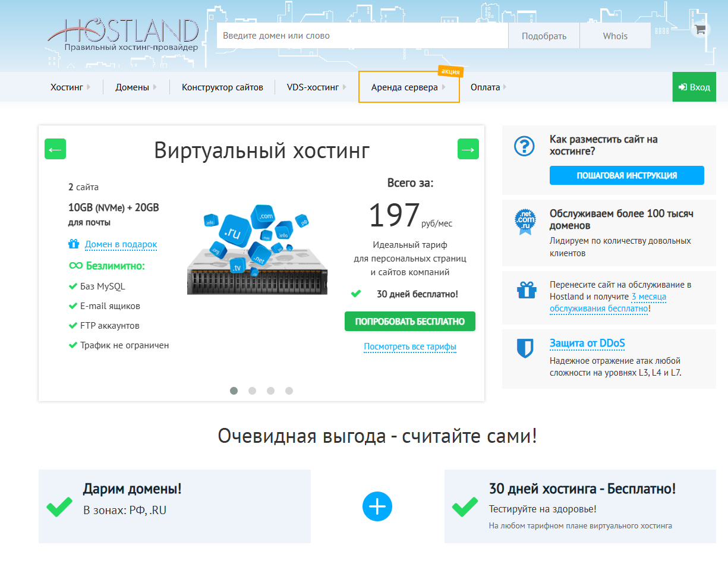Go to previous slide with left arrow
The image size is (728, 570).
click(55, 149)
